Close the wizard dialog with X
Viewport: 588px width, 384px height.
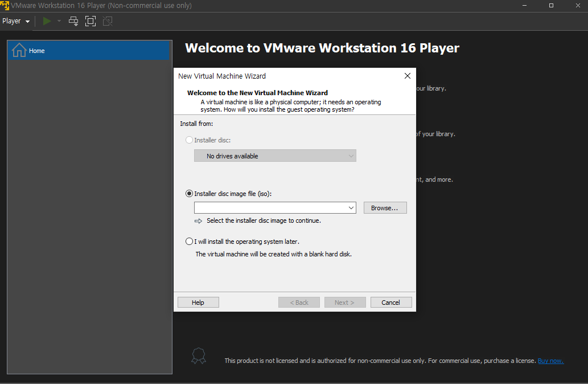point(408,76)
